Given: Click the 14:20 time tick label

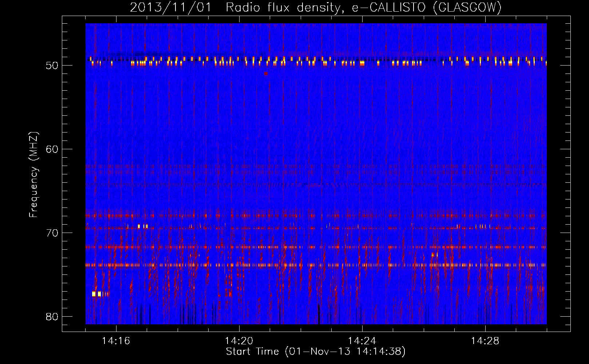Looking at the screenshot, I should (239, 341).
